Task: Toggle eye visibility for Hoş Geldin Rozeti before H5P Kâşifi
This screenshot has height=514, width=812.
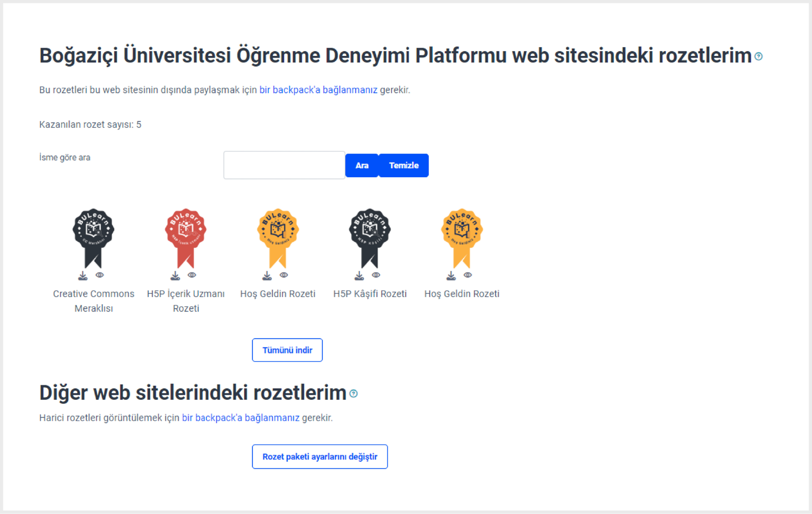Action: click(284, 275)
